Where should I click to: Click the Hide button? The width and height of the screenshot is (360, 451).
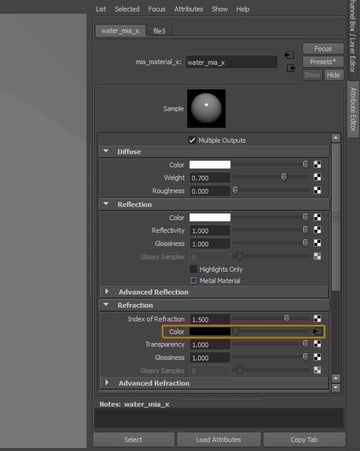(x=333, y=75)
